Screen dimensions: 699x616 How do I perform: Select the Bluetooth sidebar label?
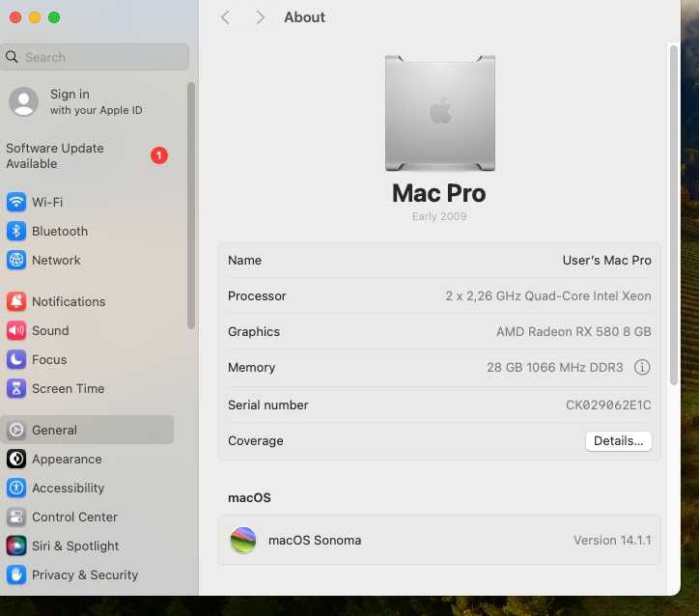60,231
